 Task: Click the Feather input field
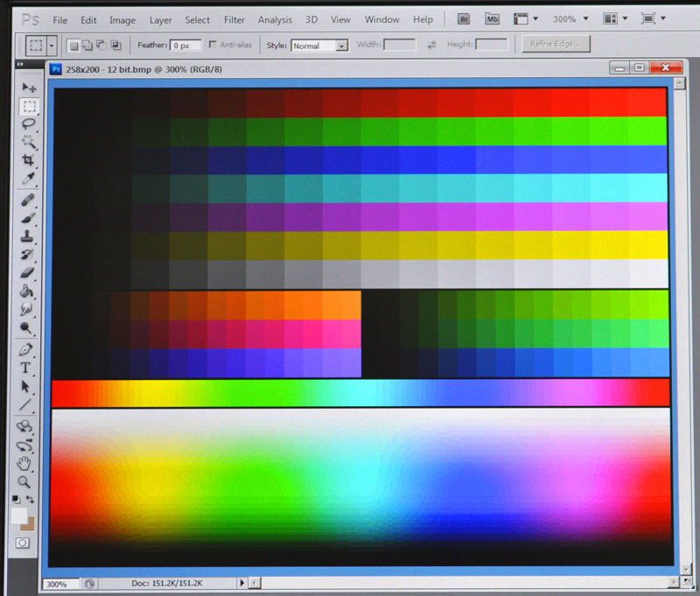point(185,45)
